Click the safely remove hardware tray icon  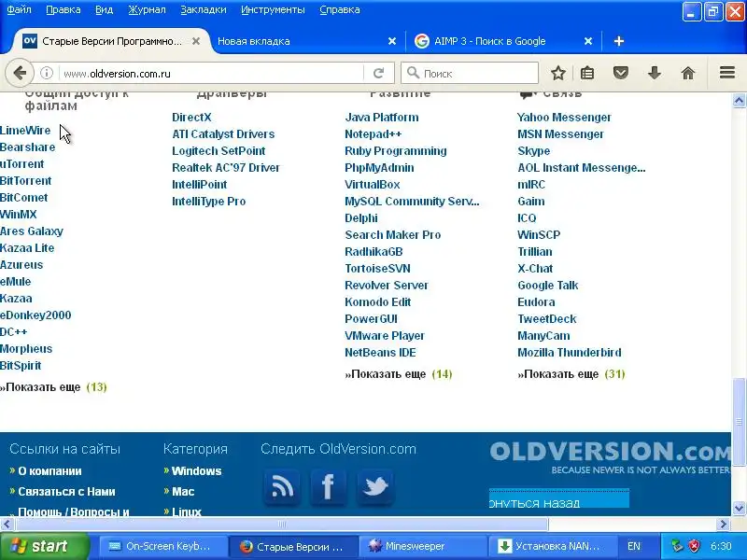[x=677, y=546]
